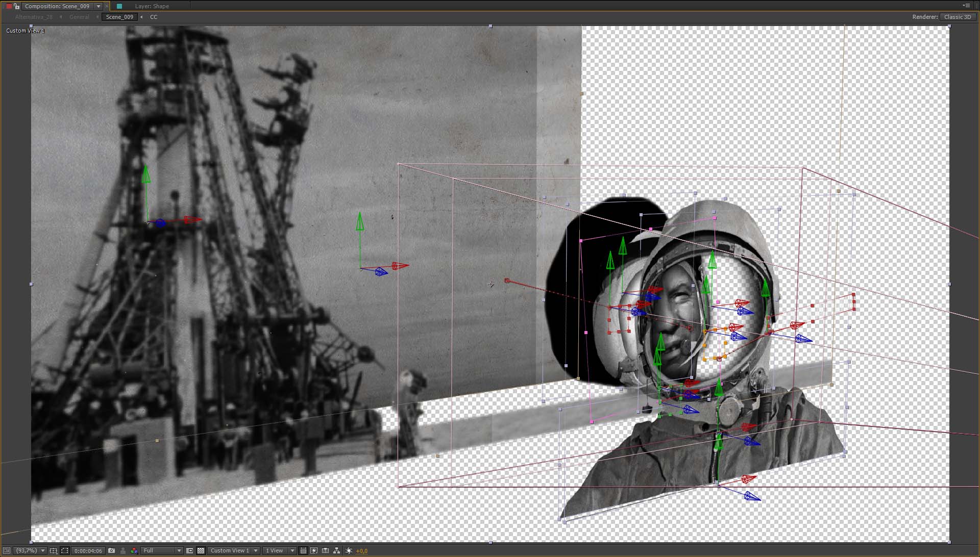Open the panel menu at top right
This screenshot has height=557, width=980.
(966, 6)
